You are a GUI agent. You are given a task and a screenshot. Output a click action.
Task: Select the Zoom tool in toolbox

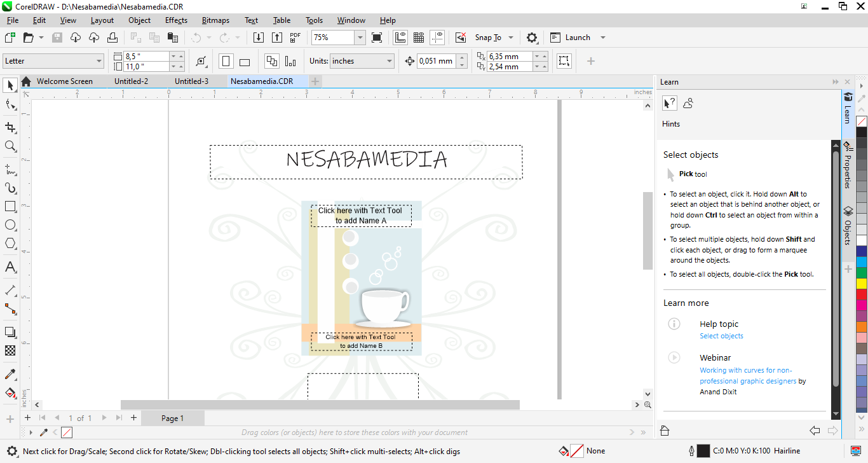pyautogui.click(x=10, y=146)
